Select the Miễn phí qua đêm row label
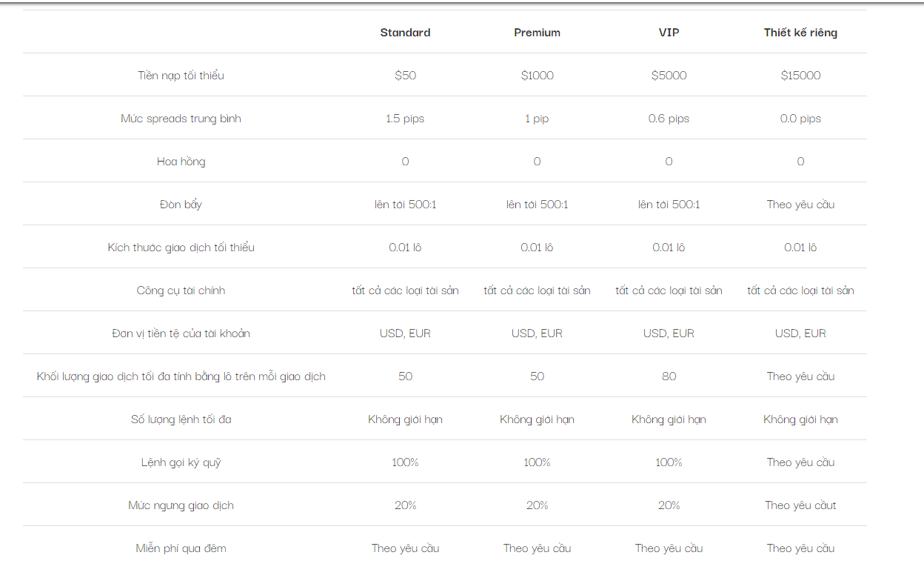The image size is (924, 578). click(181, 548)
